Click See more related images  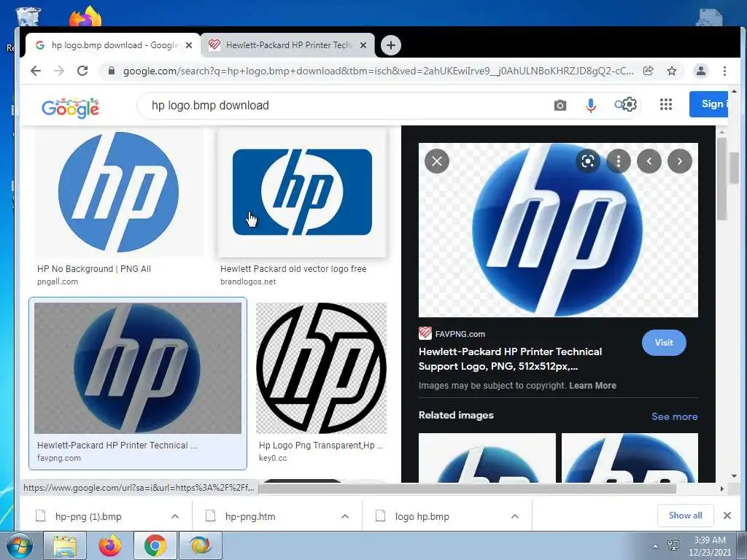[674, 416]
